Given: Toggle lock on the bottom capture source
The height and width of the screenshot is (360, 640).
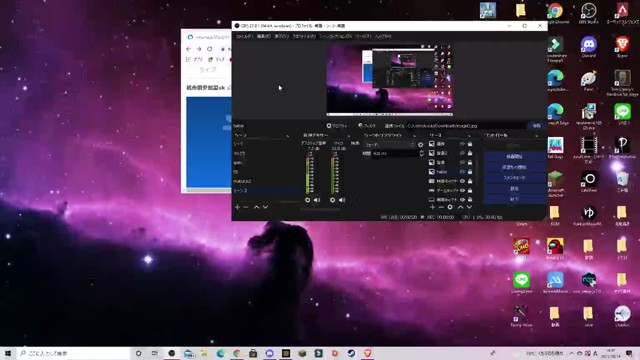Looking at the screenshot, I should (x=470, y=200).
